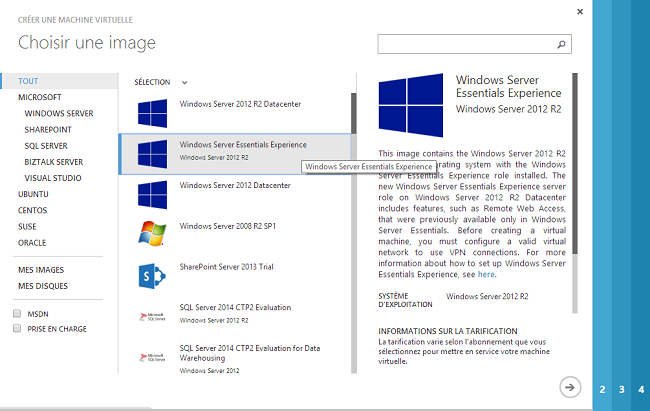The width and height of the screenshot is (650, 411).
Task: Click the Windows Server 2012 R2 Datacenter logo
Action: [153, 113]
